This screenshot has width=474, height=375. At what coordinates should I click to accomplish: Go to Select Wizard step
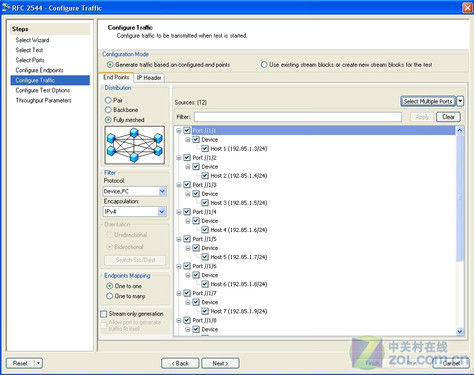click(x=32, y=40)
